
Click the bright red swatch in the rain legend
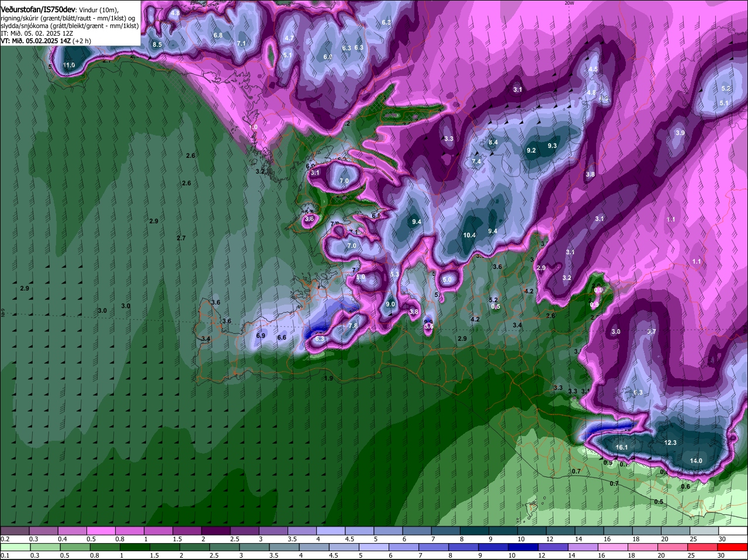point(732,547)
